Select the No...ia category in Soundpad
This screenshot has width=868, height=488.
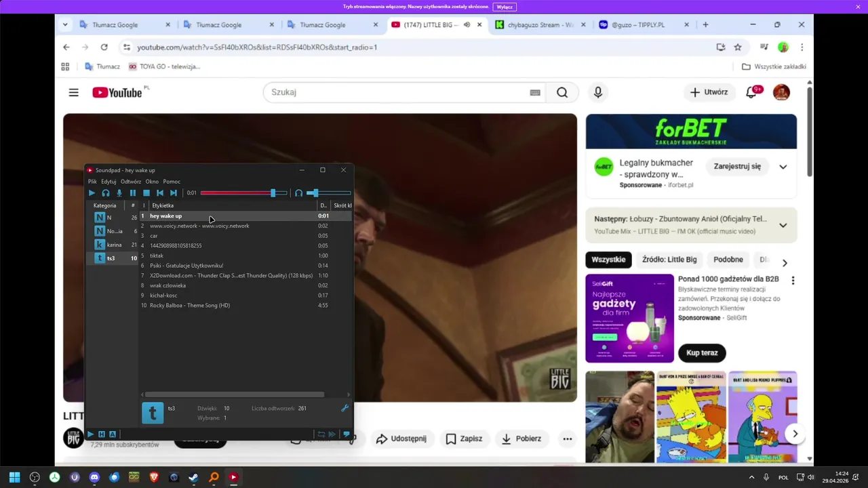(113, 231)
